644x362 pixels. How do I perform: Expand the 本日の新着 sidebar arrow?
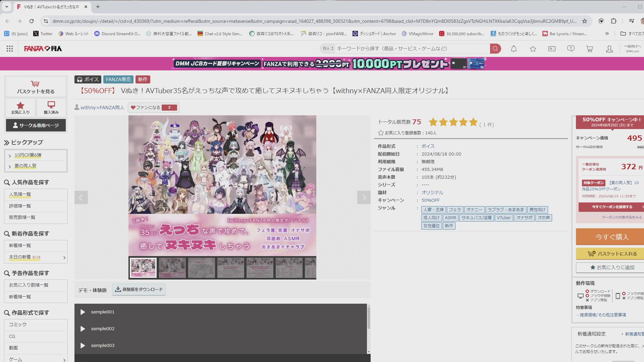64,257
